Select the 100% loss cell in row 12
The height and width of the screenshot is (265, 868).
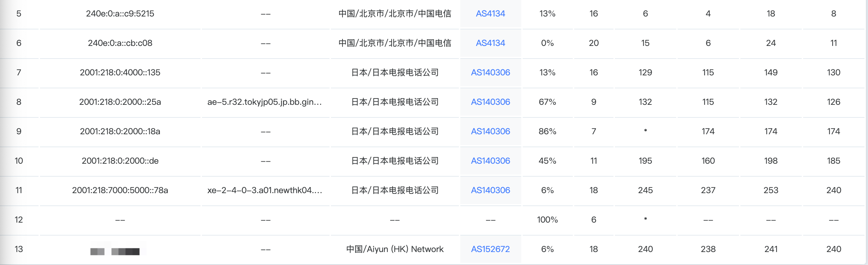pyautogui.click(x=547, y=220)
